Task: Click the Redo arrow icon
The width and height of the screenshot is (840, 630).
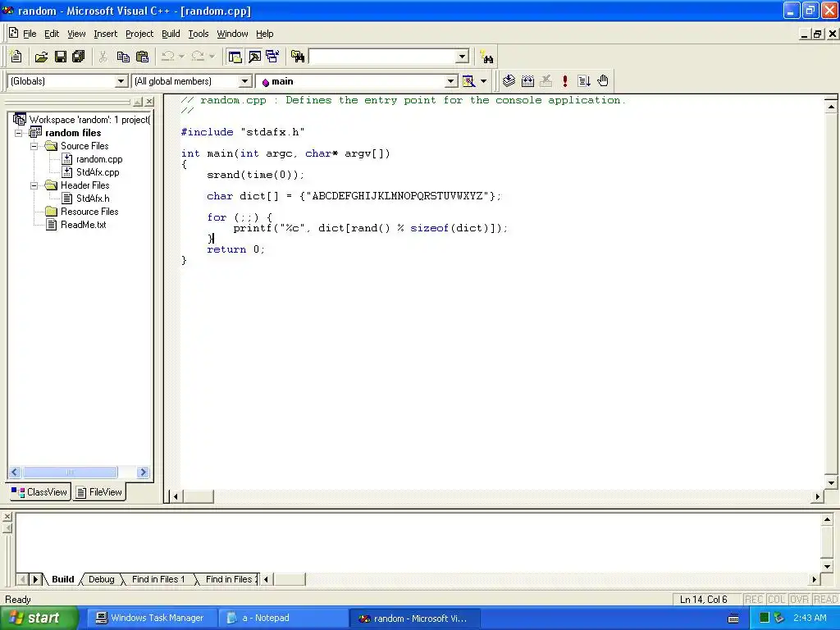Action: 198,57
